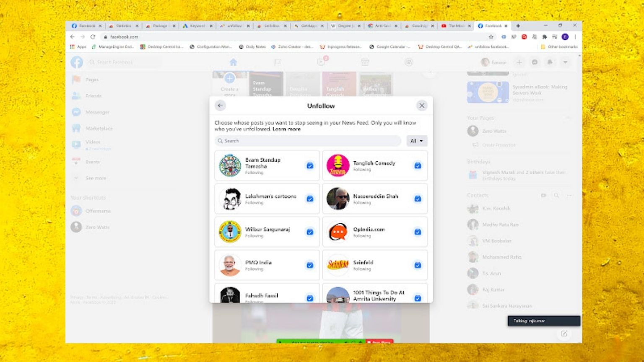
Task: Start a new room from Contacts video icon
Action: 543,195
